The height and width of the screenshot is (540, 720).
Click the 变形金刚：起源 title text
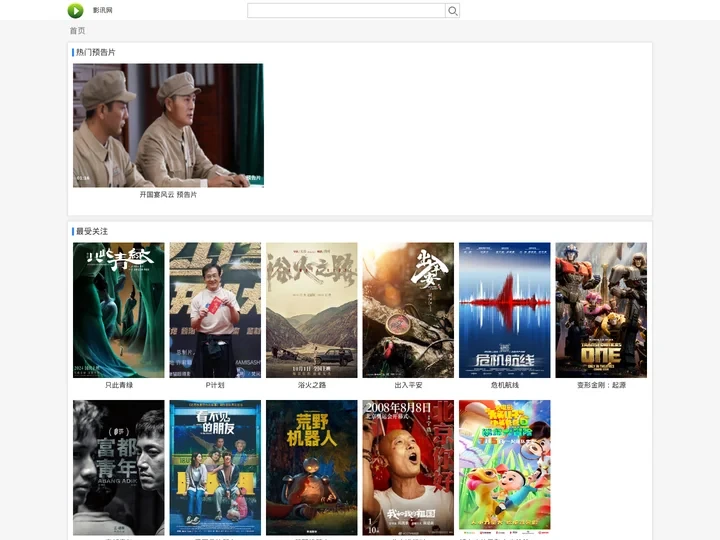click(601, 385)
